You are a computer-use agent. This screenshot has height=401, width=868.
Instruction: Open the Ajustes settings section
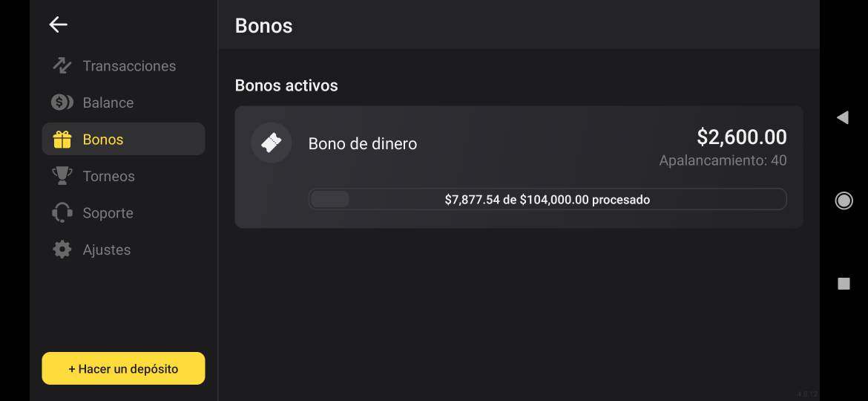(x=107, y=250)
